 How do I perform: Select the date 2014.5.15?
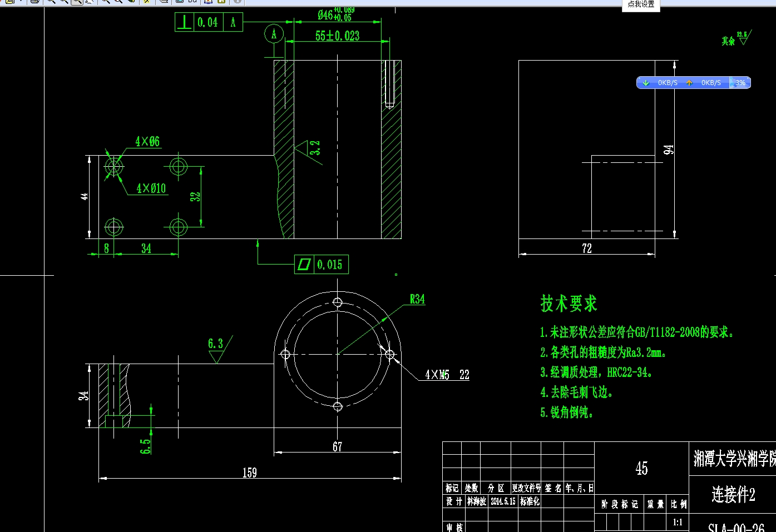click(x=503, y=501)
